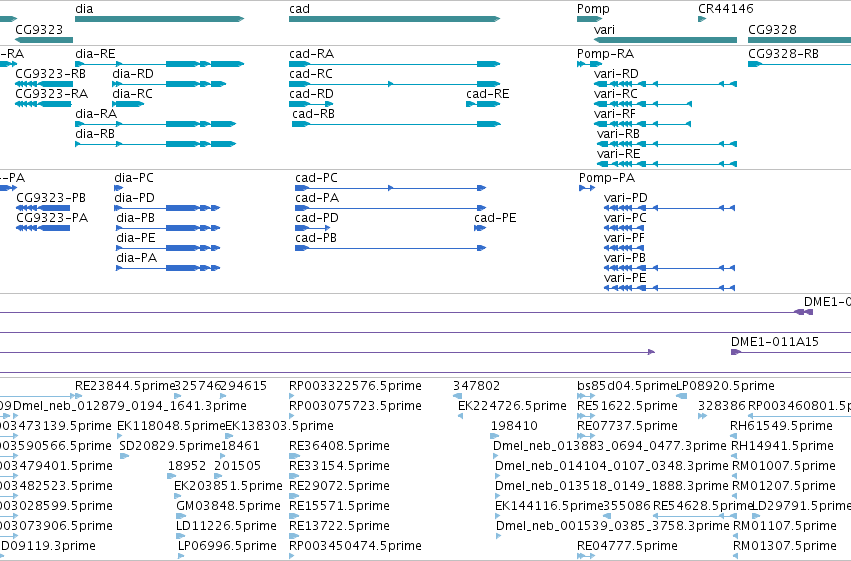Click the RE04777.5prime EST label
851x561 pixels.
pos(627,546)
